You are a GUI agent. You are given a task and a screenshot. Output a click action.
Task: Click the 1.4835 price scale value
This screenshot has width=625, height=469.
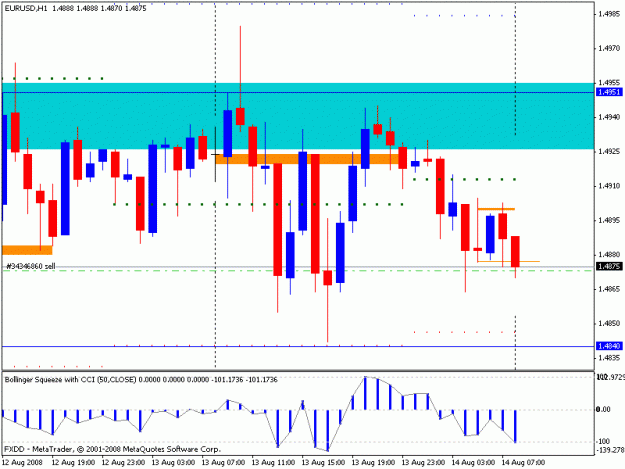pyautogui.click(x=609, y=358)
